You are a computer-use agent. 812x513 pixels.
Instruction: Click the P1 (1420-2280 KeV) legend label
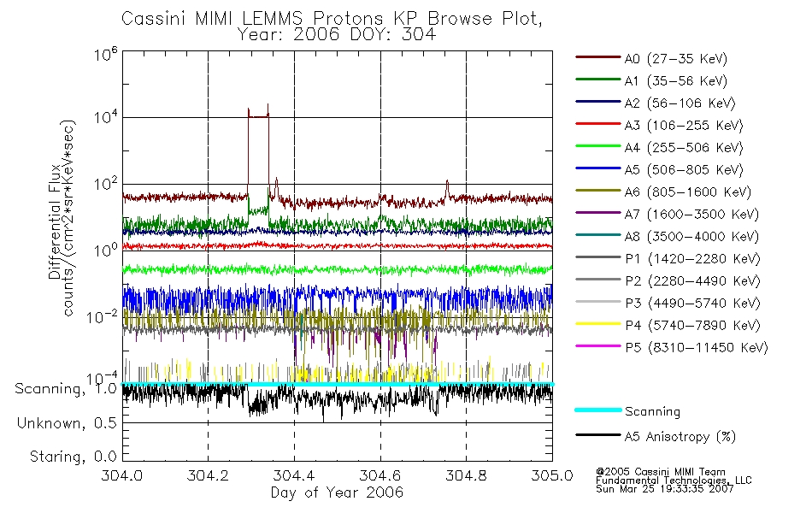coord(692,258)
